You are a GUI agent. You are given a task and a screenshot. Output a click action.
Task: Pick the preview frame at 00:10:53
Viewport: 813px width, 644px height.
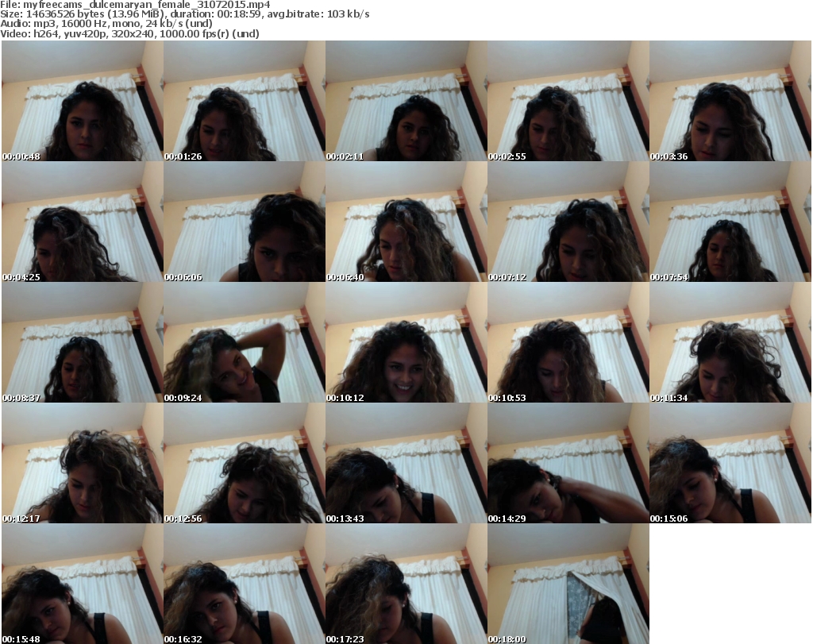click(568, 342)
